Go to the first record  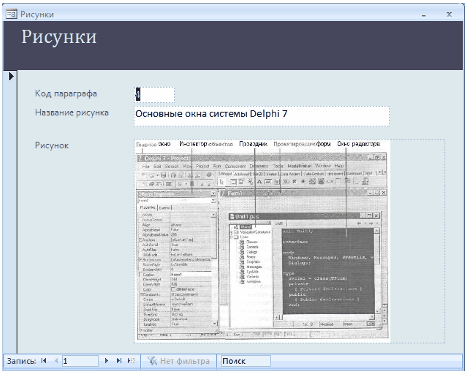(x=44, y=361)
